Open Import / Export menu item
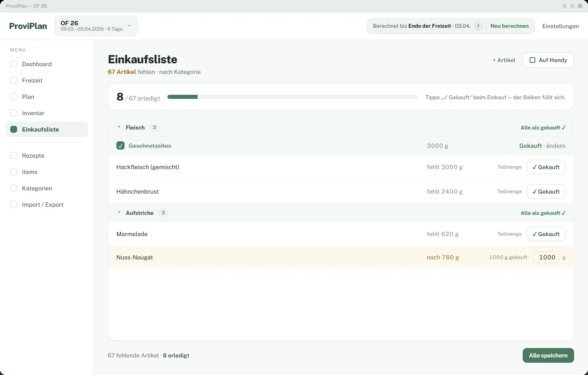Image resolution: width=588 pixels, height=375 pixels. click(47, 205)
